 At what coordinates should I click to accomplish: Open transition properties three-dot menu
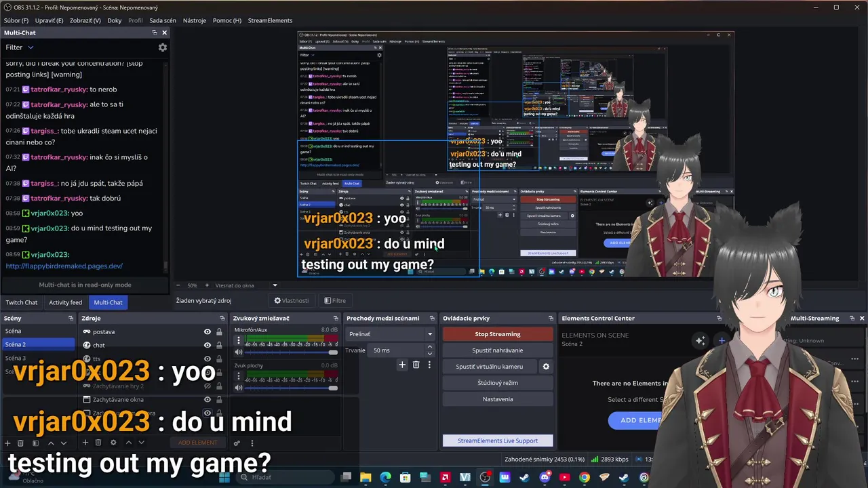429,365
